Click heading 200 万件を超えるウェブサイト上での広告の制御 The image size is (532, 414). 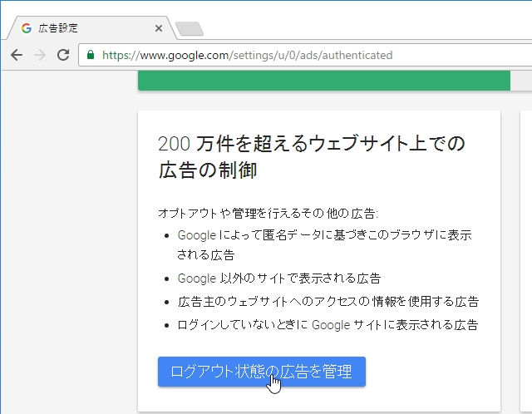[x=312, y=156]
